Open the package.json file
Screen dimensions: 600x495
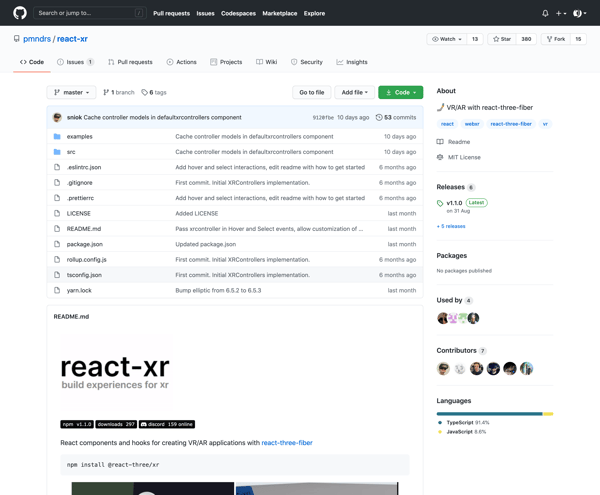85,244
